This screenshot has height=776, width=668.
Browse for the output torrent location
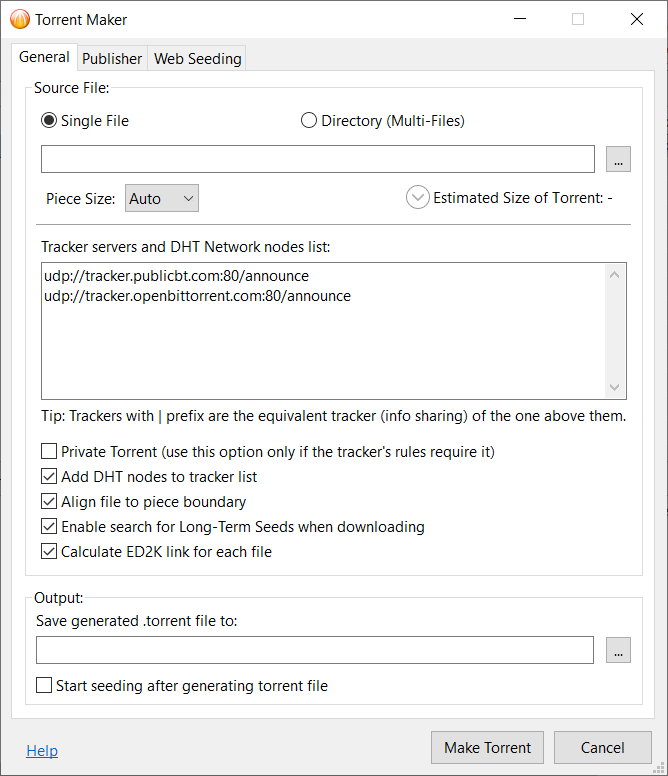(x=619, y=650)
